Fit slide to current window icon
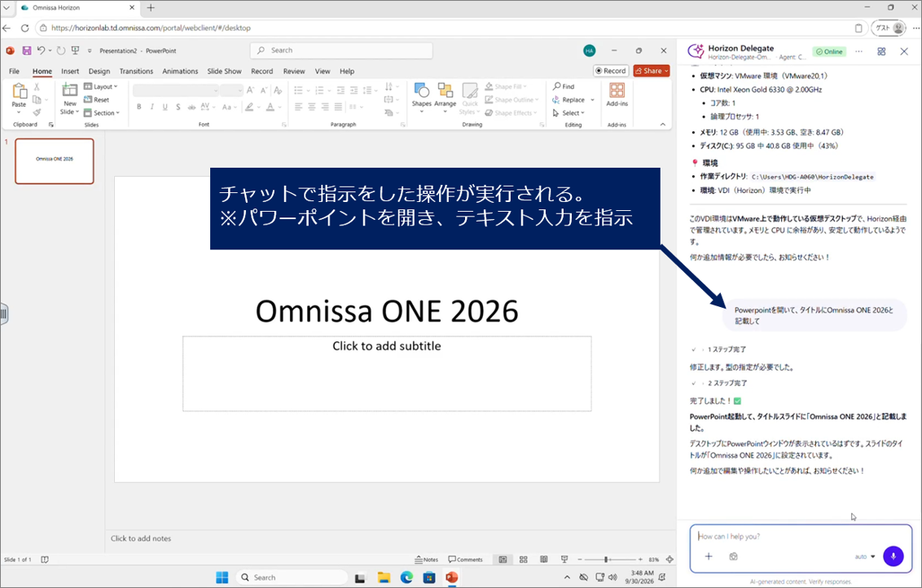 point(670,559)
